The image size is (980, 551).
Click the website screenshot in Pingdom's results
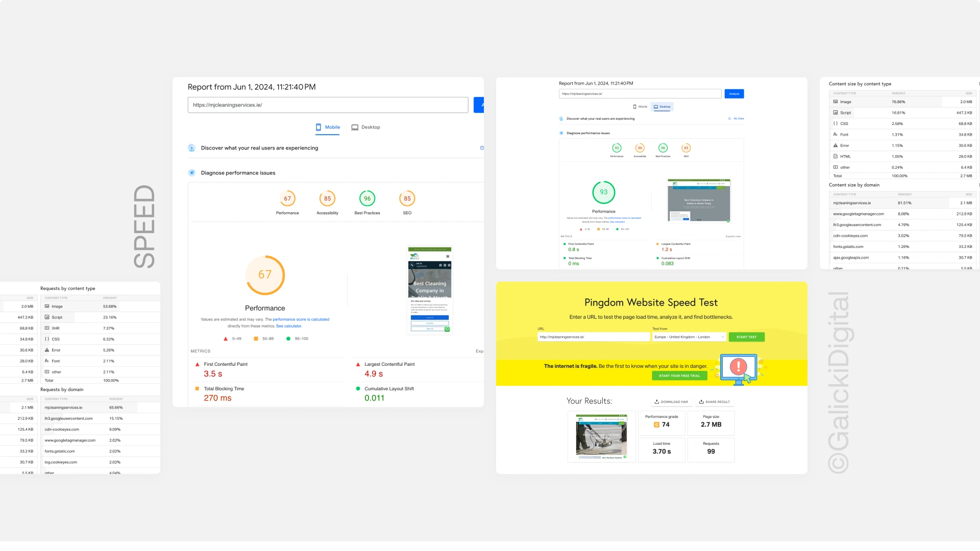click(x=602, y=437)
